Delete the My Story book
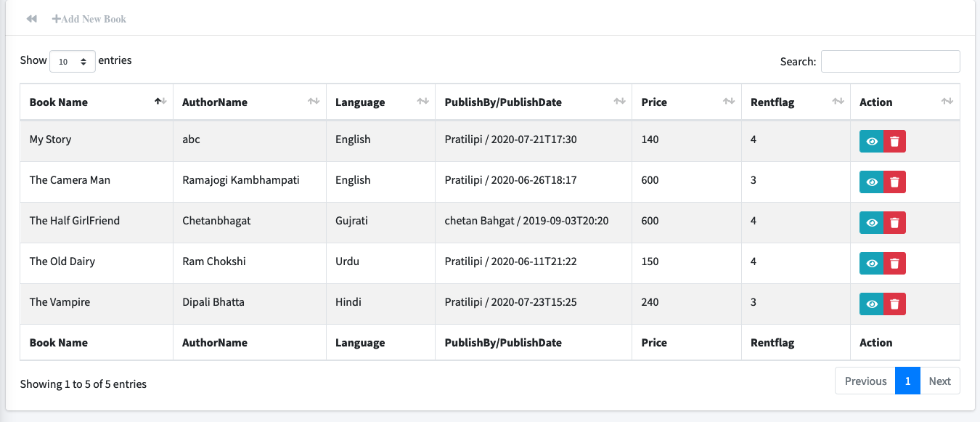Viewport: 980px width, 422px height. click(x=894, y=142)
